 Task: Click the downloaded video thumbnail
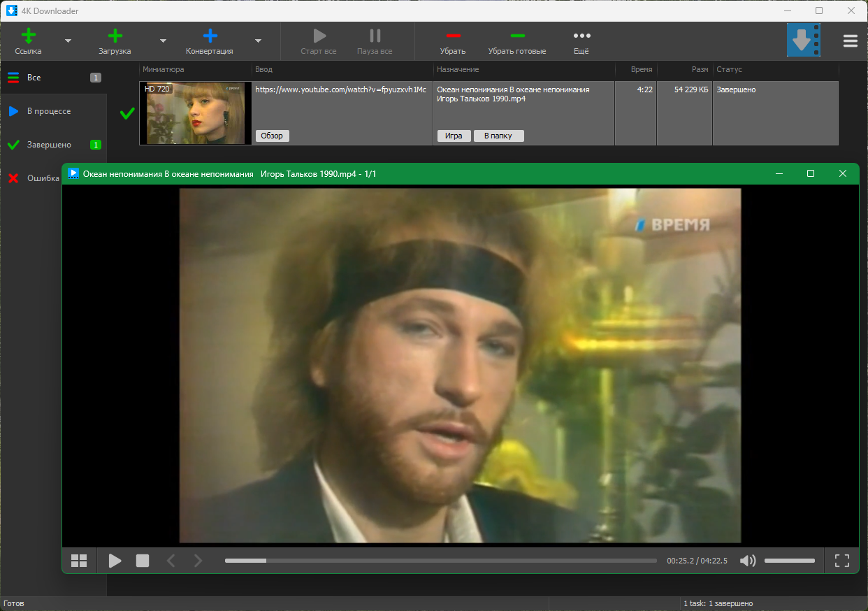click(x=196, y=113)
